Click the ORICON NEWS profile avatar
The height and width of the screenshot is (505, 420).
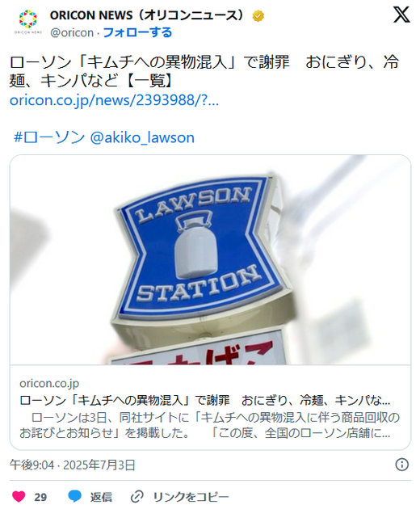28,23
